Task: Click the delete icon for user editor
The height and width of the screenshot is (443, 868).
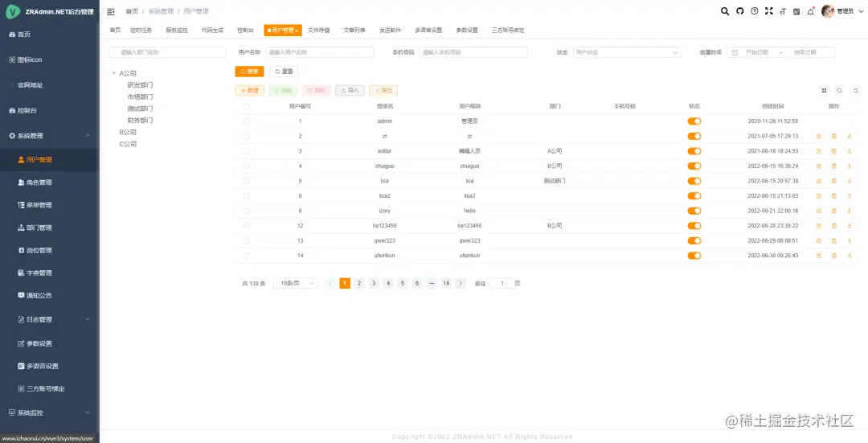Action: coord(833,151)
